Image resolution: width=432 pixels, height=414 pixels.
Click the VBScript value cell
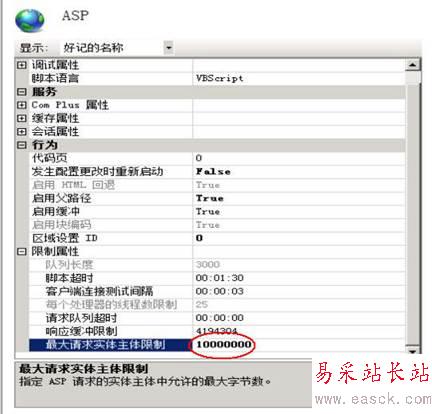299,78
